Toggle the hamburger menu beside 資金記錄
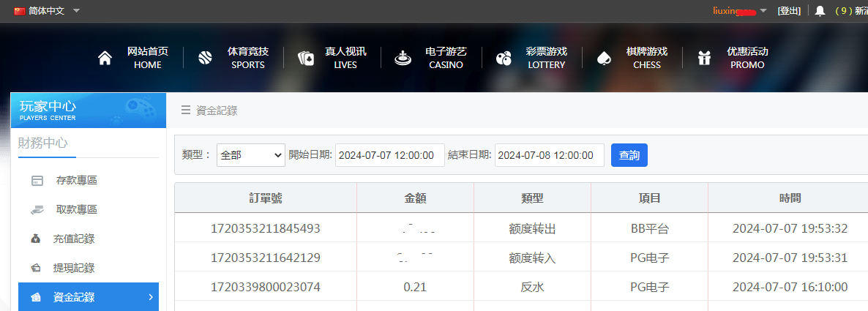Image resolution: width=868 pixels, height=311 pixels. coord(186,110)
